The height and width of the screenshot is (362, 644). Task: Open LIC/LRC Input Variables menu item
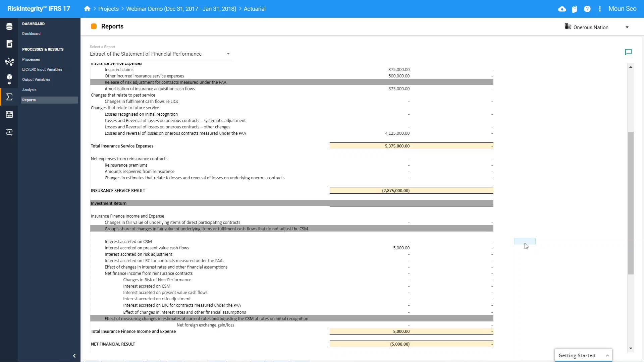pyautogui.click(x=42, y=69)
